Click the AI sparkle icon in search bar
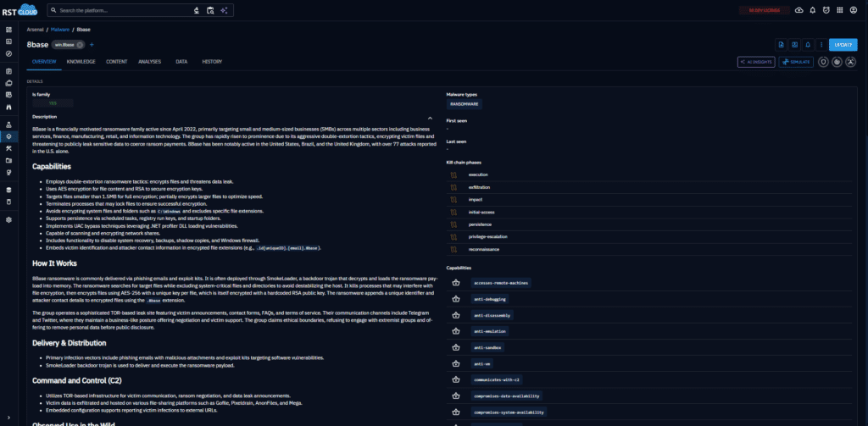868x426 pixels. [224, 10]
